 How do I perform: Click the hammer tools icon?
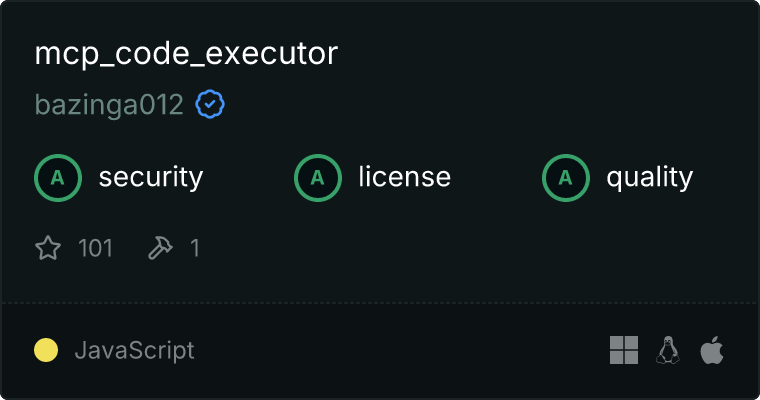coord(160,248)
